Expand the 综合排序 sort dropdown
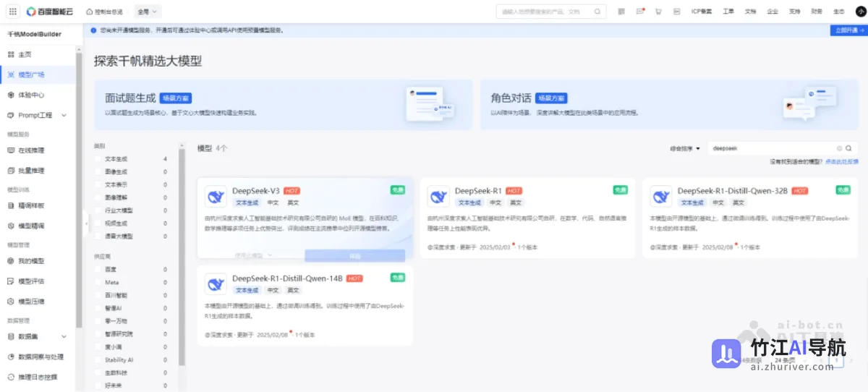This screenshot has width=868, height=392. (684, 148)
